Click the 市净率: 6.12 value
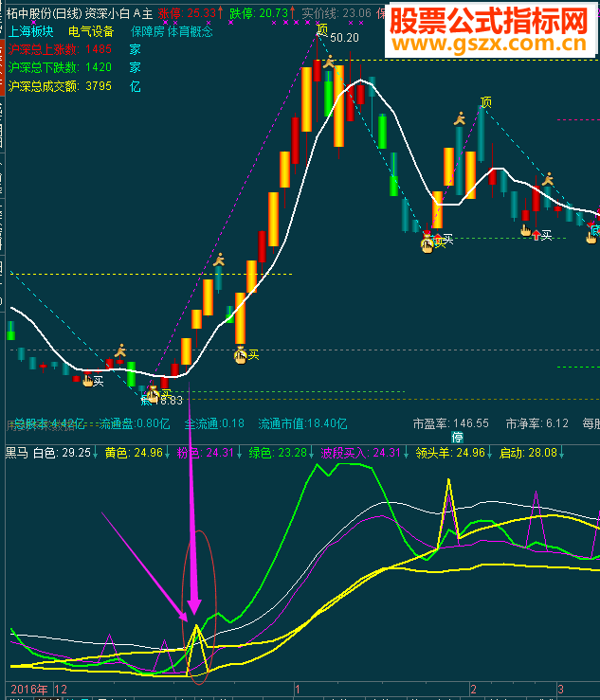 click(537, 423)
